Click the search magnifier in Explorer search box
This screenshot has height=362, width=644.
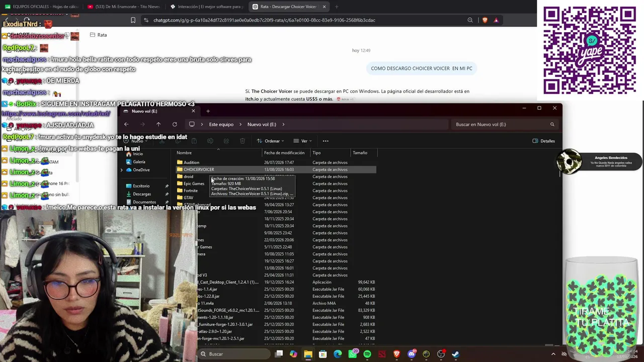(x=552, y=124)
